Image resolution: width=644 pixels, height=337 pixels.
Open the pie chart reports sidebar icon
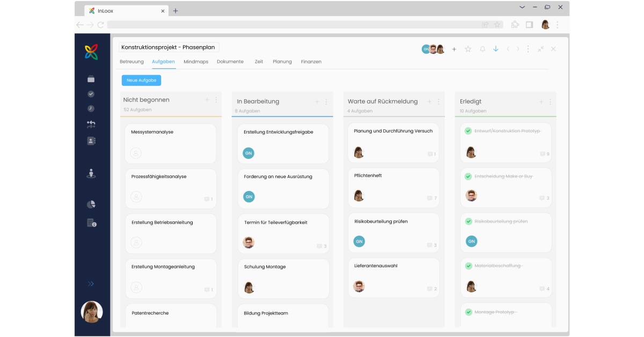(91, 204)
